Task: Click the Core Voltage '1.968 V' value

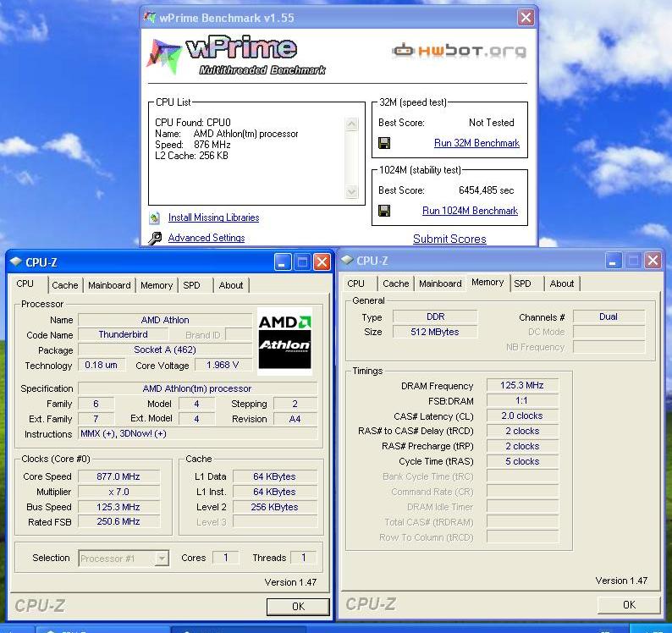Action: click(x=223, y=365)
